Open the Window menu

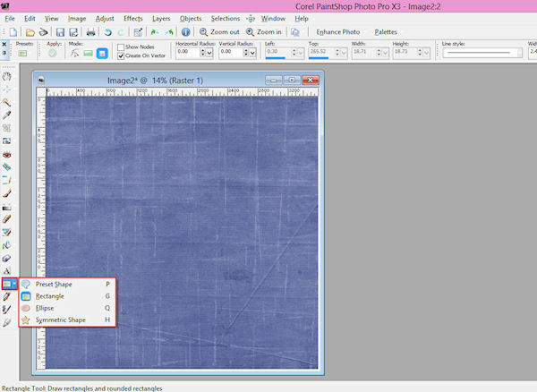pos(273,19)
